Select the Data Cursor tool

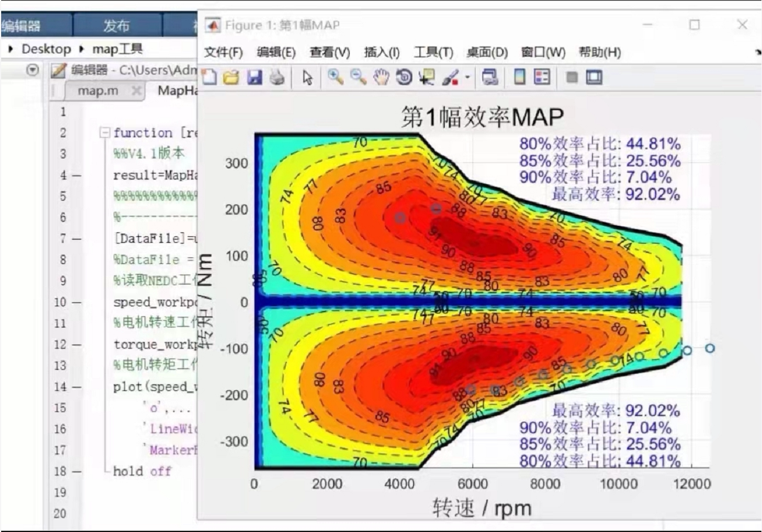point(428,77)
